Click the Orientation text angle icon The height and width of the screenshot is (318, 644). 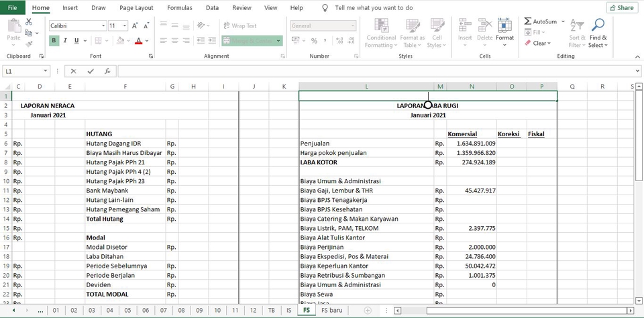click(x=201, y=25)
